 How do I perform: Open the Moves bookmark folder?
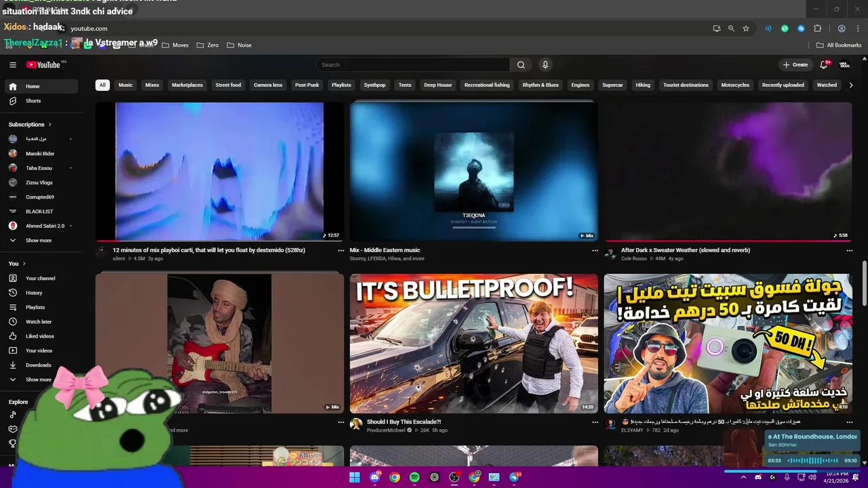click(175, 45)
